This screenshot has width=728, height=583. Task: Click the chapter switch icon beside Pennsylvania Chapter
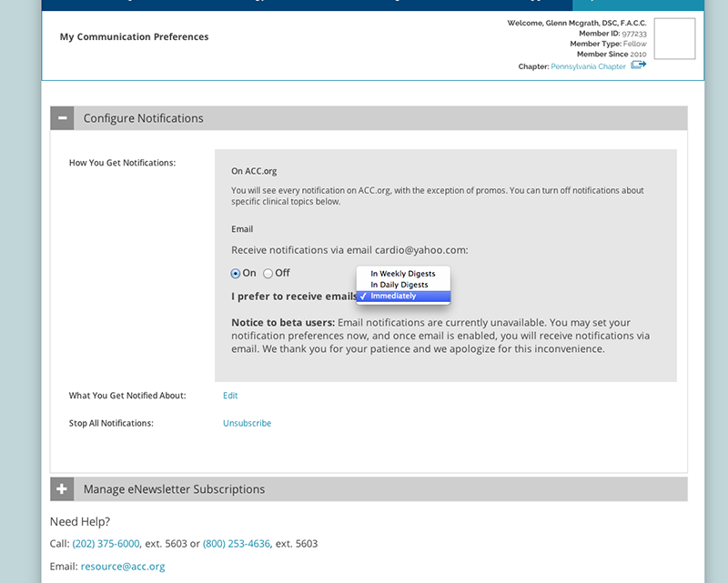[638, 65]
